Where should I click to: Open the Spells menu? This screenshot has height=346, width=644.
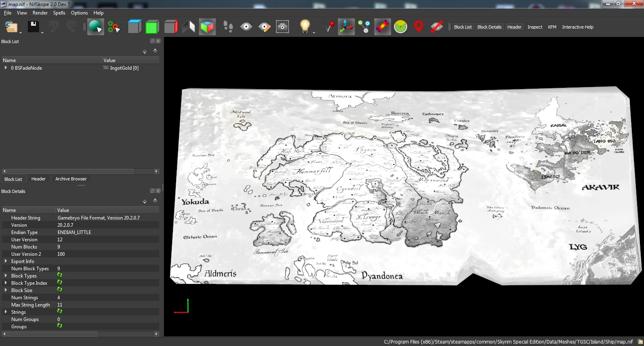click(59, 13)
